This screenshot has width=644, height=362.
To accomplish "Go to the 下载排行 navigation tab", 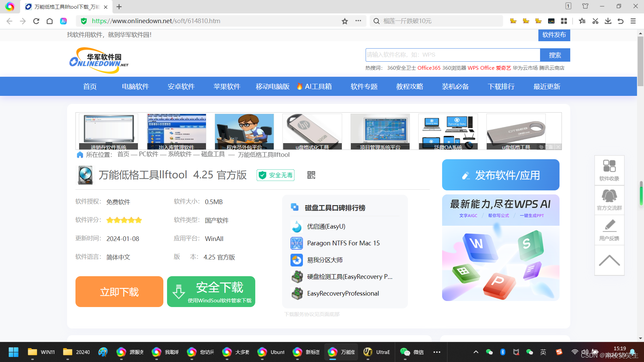I will click(501, 86).
